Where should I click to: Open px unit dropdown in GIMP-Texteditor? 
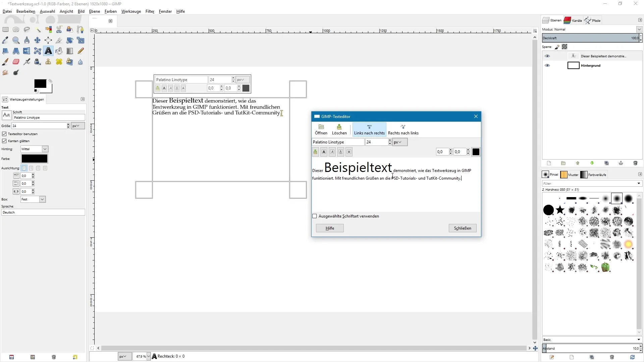(x=399, y=142)
